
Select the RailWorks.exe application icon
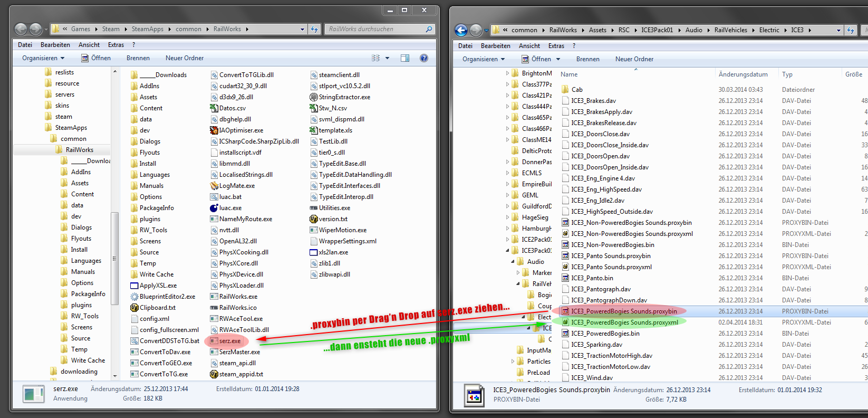tap(214, 297)
